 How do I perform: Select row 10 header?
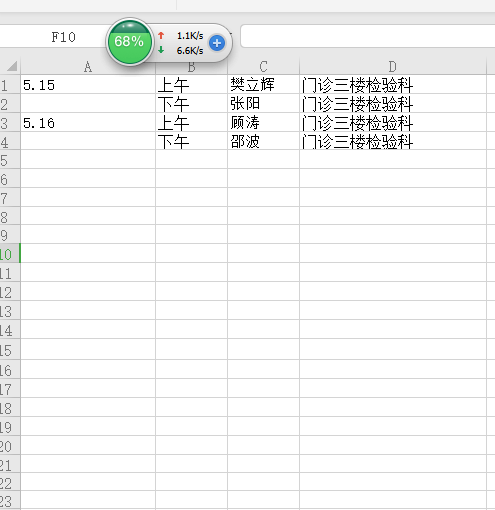(10, 253)
